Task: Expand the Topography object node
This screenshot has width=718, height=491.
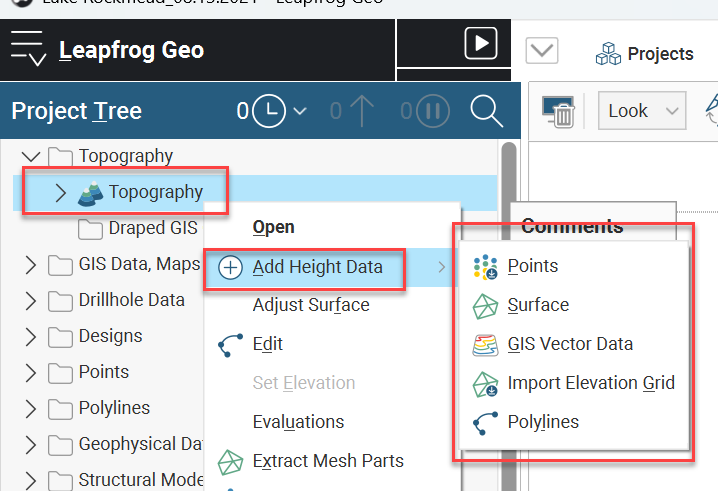Action: point(60,193)
